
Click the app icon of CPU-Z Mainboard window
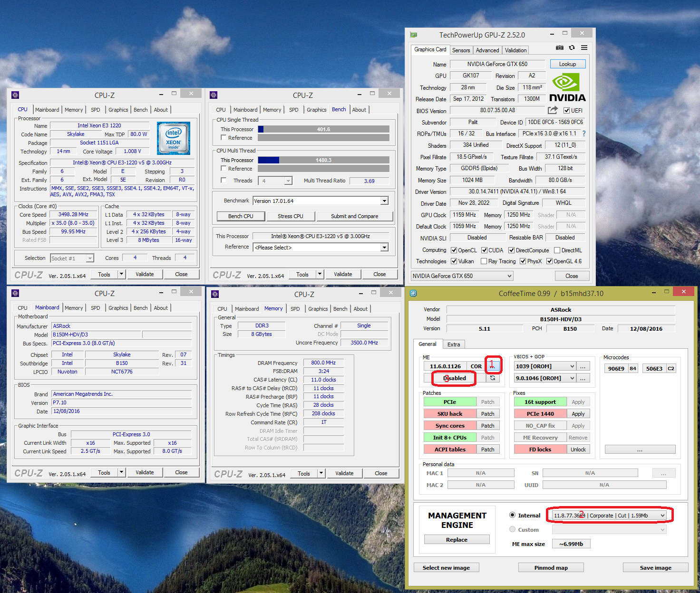(x=15, y=293)
